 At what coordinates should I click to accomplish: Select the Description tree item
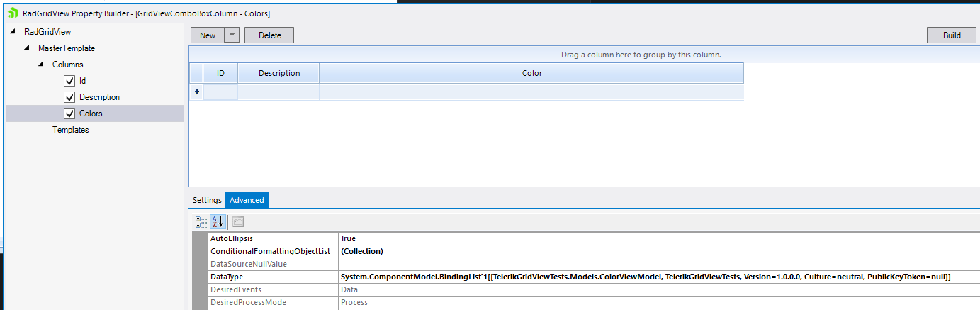(x=99, y=97)
